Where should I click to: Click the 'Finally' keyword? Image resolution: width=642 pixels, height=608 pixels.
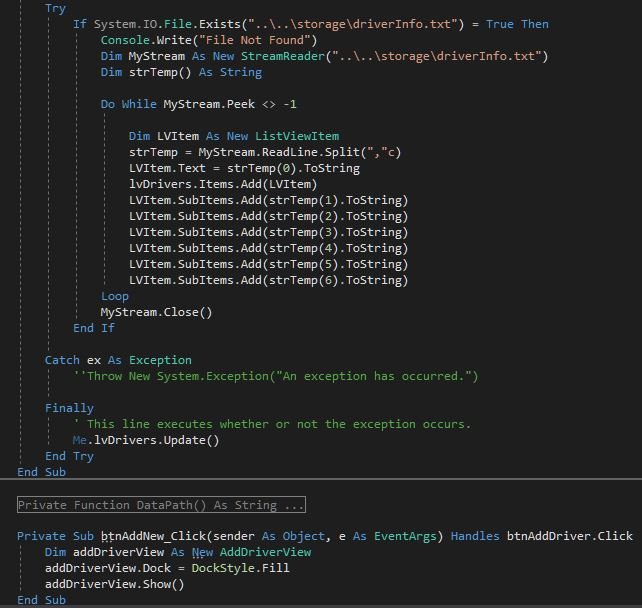69,408
